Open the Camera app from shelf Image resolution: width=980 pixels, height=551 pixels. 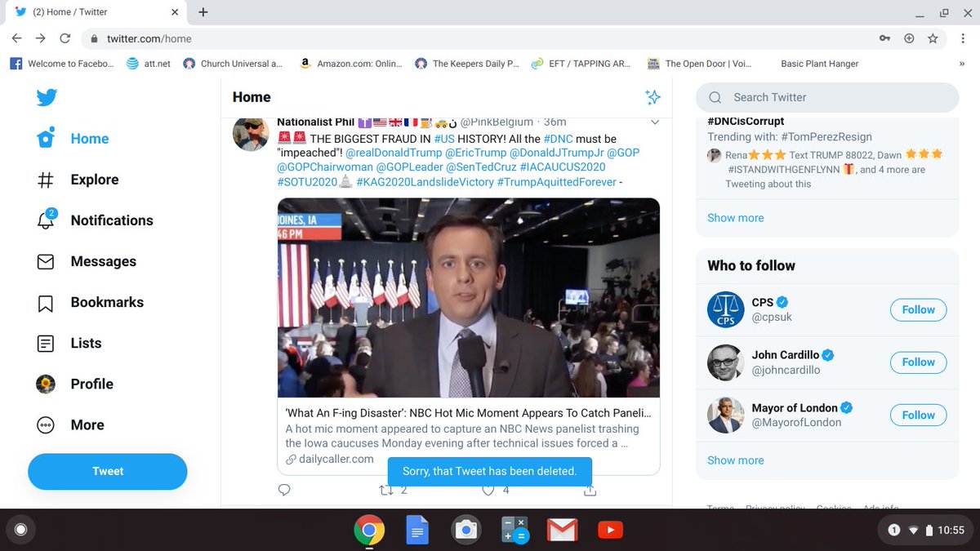(465, 531)
